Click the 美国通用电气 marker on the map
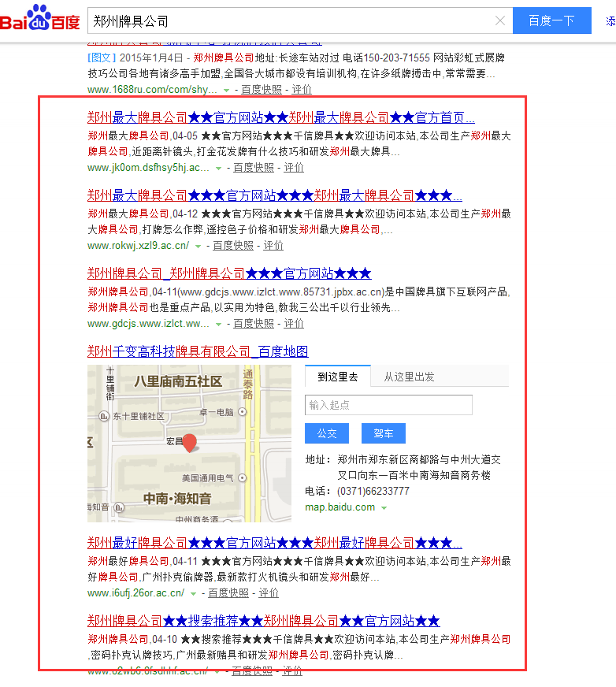The width and height of the screenshot is (616, 687). tap(243, 478)
